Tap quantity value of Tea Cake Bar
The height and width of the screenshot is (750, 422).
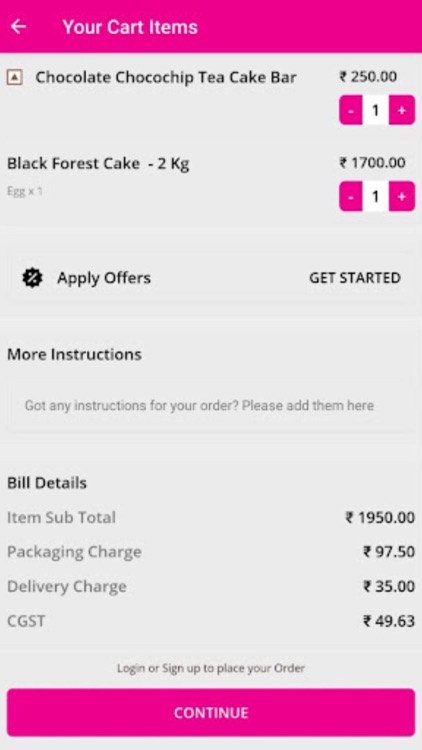point(376,110)
